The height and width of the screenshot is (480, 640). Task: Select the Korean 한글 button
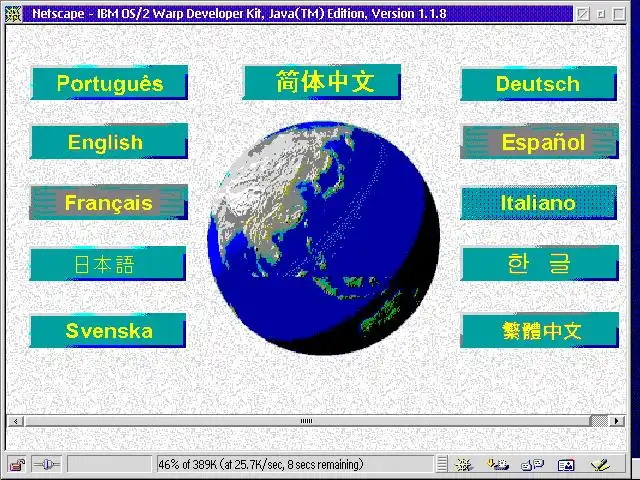540,263
